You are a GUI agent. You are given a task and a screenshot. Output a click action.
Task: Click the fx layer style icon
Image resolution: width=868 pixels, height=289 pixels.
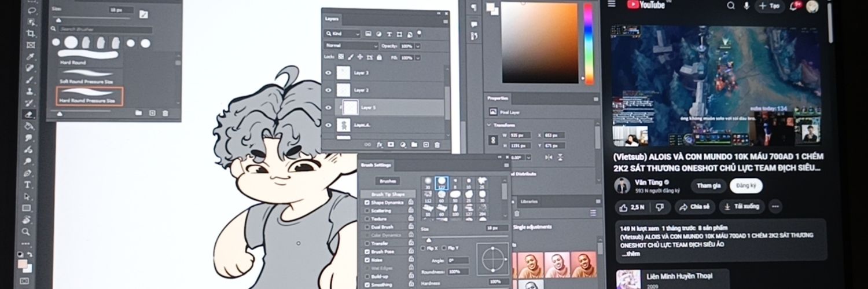click(380, 144)
